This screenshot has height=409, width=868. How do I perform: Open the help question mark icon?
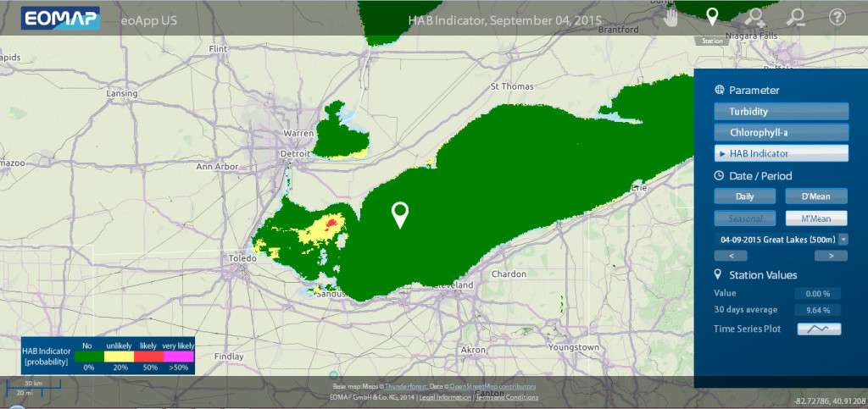pos(837,18)
